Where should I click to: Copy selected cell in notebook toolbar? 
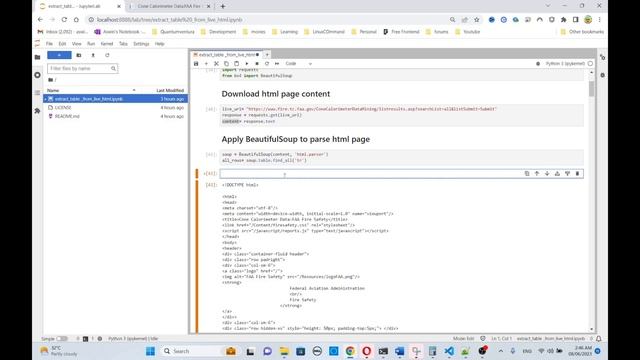(227, 64)
